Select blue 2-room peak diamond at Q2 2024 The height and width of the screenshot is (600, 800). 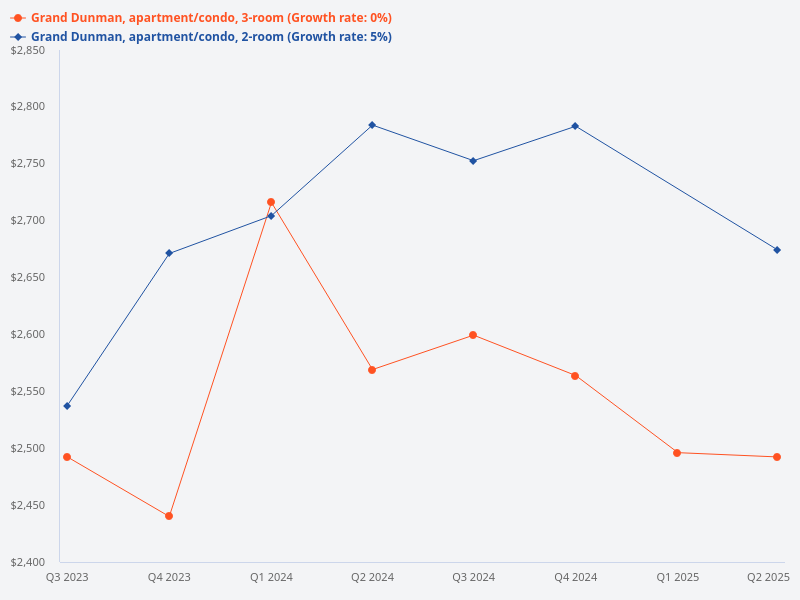(372, 125)
